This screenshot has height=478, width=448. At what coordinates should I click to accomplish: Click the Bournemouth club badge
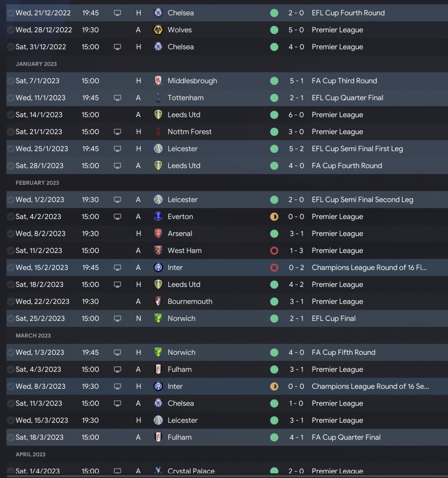click(158, 302)
